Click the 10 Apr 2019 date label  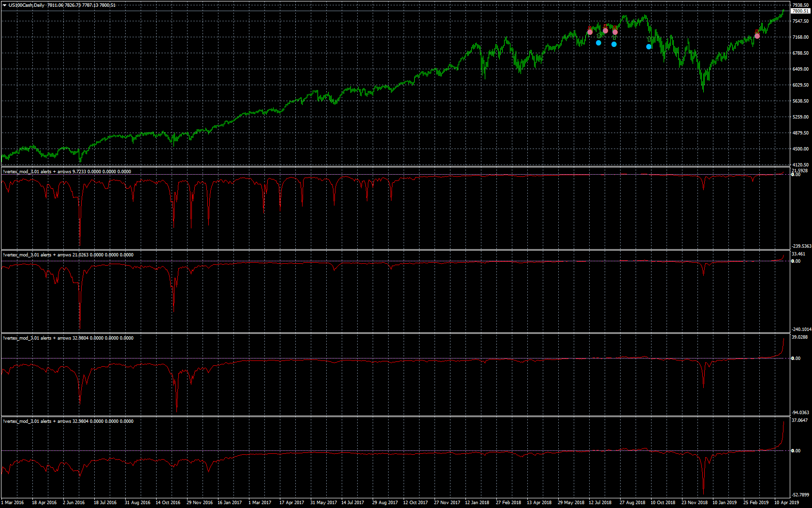point(786,503)
